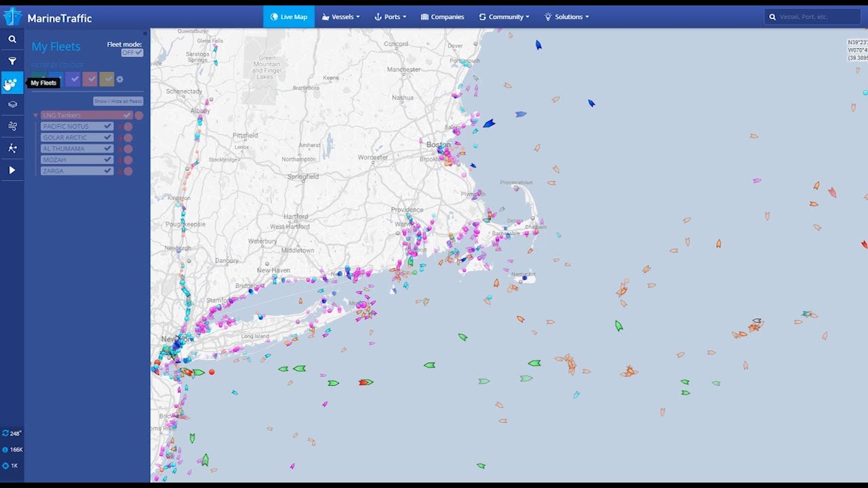Click small red marker icon beside PACIFIC NOTUS
The image size is (868, 488).
(119, 127)
